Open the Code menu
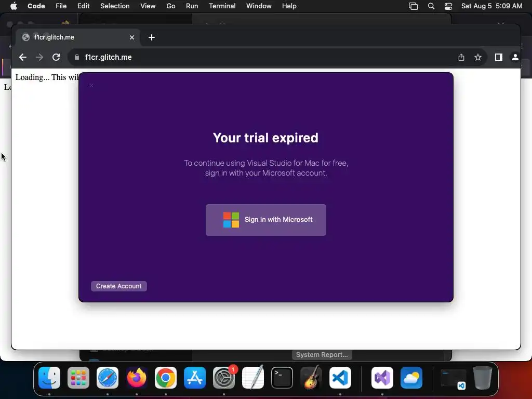 36,6
